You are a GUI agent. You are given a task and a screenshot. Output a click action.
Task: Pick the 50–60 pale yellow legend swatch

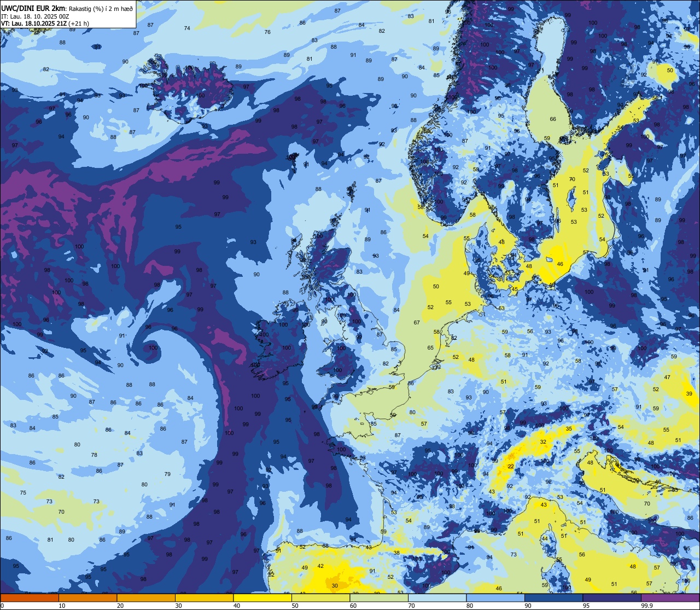[320, 597]
